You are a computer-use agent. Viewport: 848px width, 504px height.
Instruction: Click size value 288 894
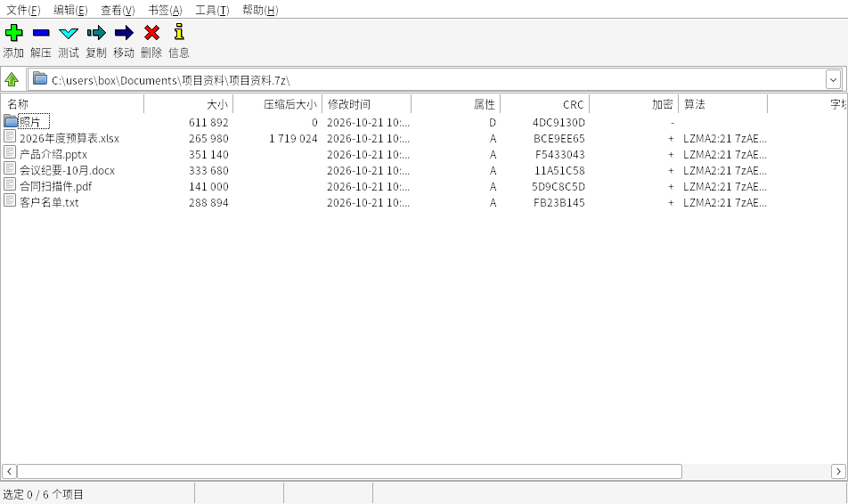(x=208, y=202)
